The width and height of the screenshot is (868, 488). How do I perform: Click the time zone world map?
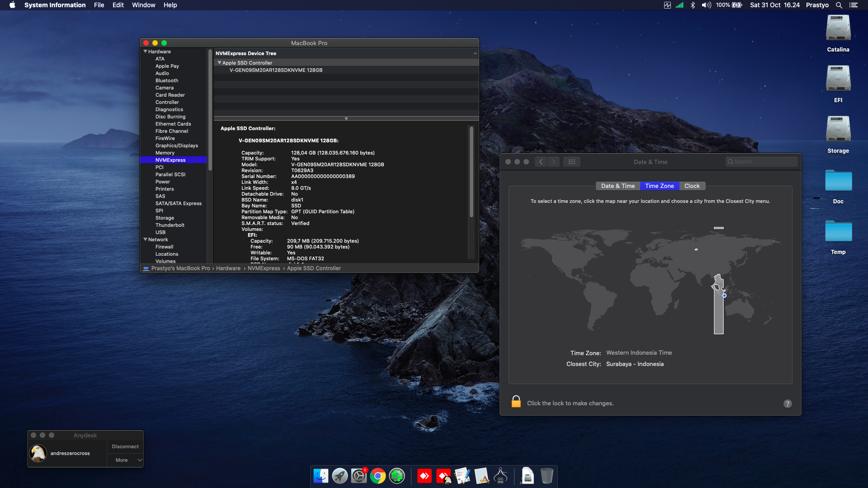click(650, 280)
